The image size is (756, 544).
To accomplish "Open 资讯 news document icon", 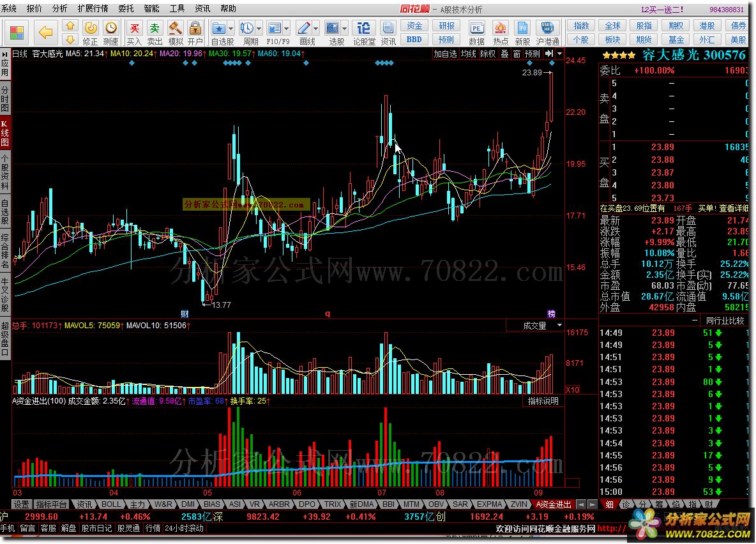I will 388,33.
